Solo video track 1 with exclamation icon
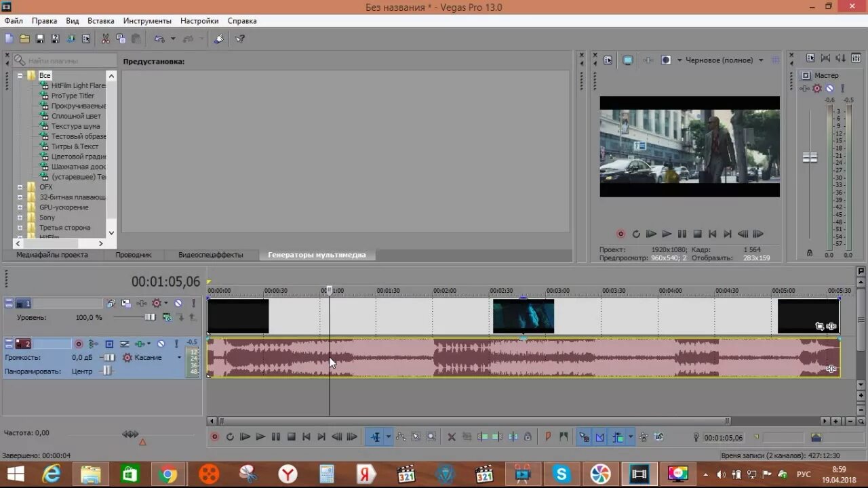The width and height of the screenshot is (868, 488). point(193,303)
